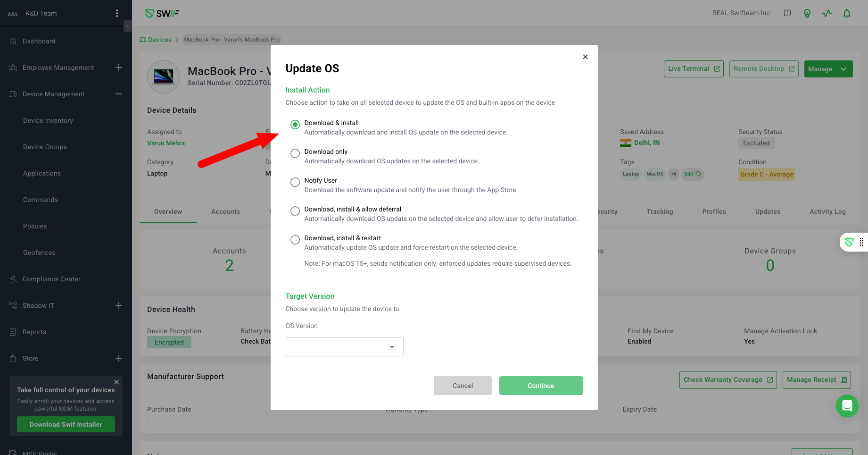Expand Store with the plus icon
The image size is (868, 455).
pos(119,358)
